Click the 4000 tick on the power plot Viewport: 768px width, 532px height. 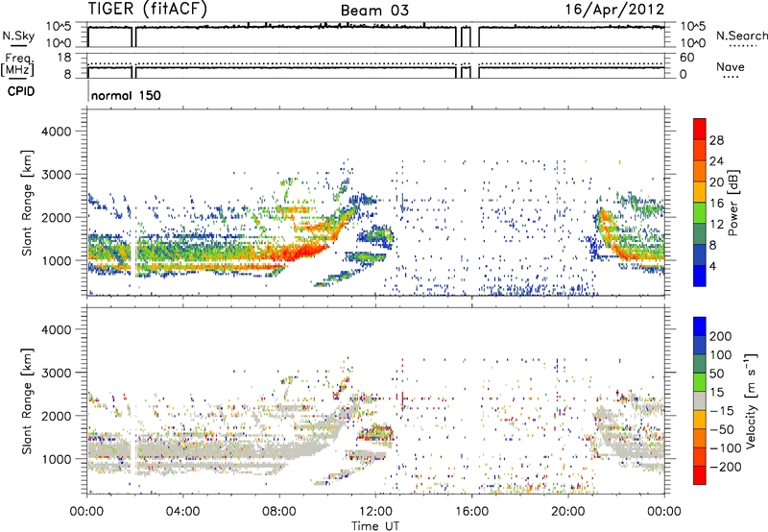(x=57, y=132)
